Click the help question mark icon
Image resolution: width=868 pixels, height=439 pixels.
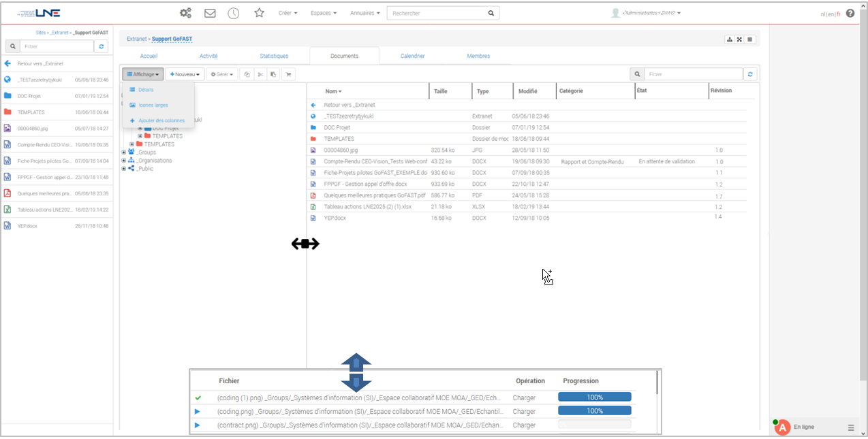point(850,13)
